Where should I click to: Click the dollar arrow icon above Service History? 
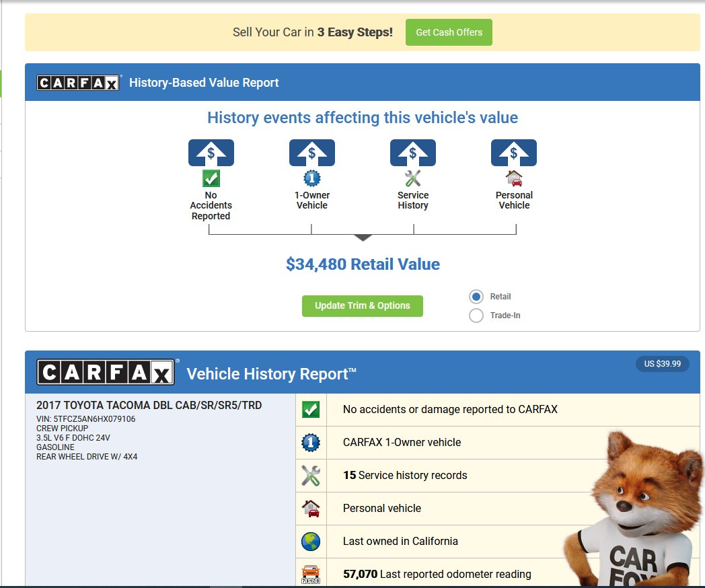pyautogui.click(x=413, y=153)
